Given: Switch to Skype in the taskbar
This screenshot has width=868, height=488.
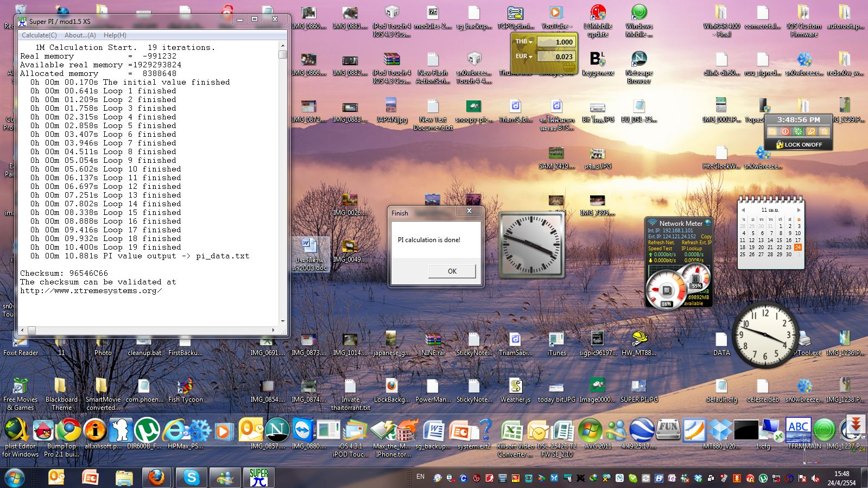Looking at the screenshot, I should click(191, 477).
